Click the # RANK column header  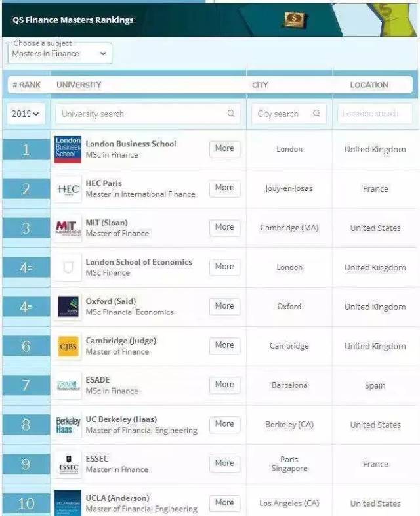[27, 85]
